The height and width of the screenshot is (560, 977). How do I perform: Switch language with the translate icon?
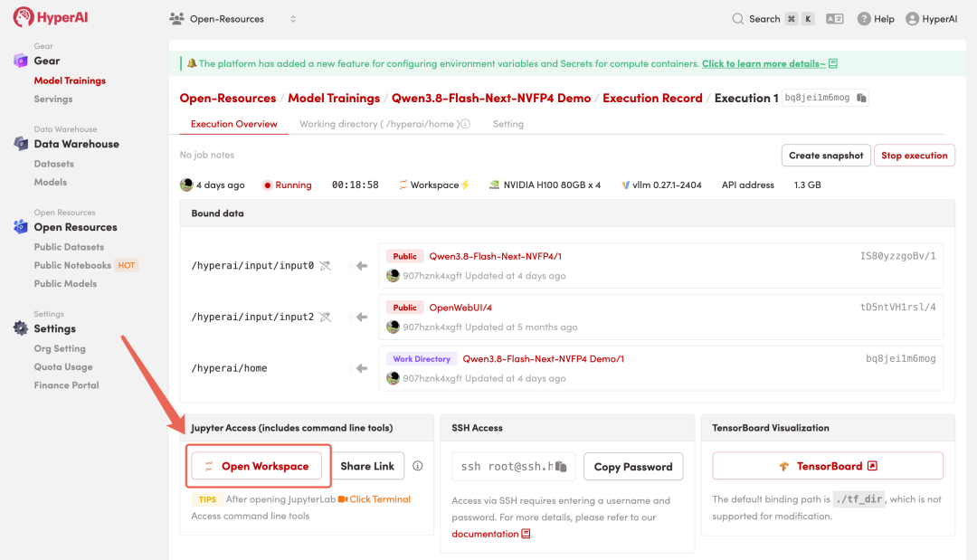[x=834, y=19]
